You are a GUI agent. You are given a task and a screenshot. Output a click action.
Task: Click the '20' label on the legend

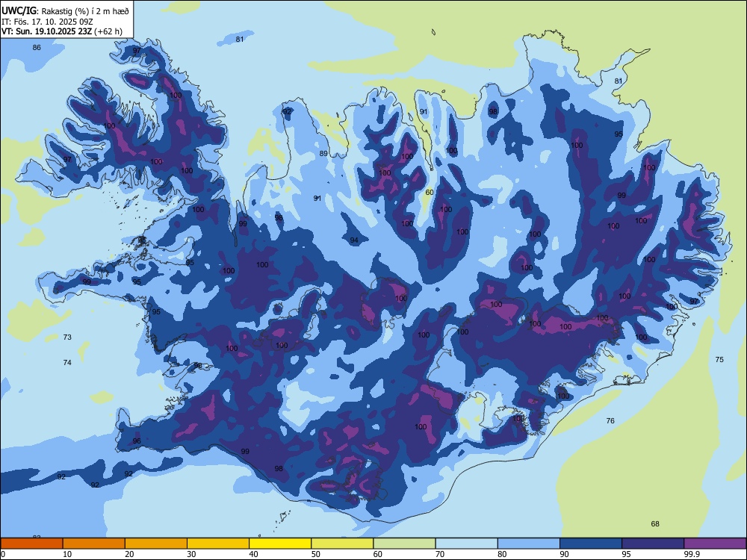pos(129,554)
